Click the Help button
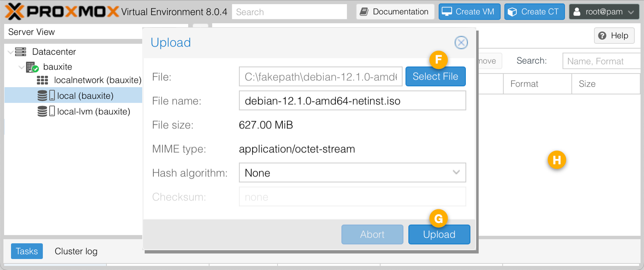 pos(614,36)
